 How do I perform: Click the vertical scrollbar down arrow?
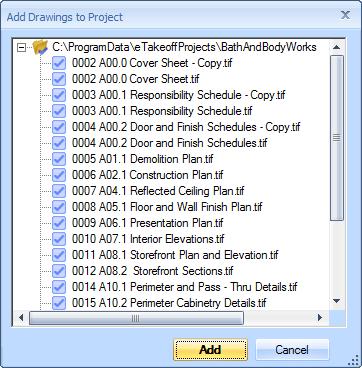tap(336, 301)
